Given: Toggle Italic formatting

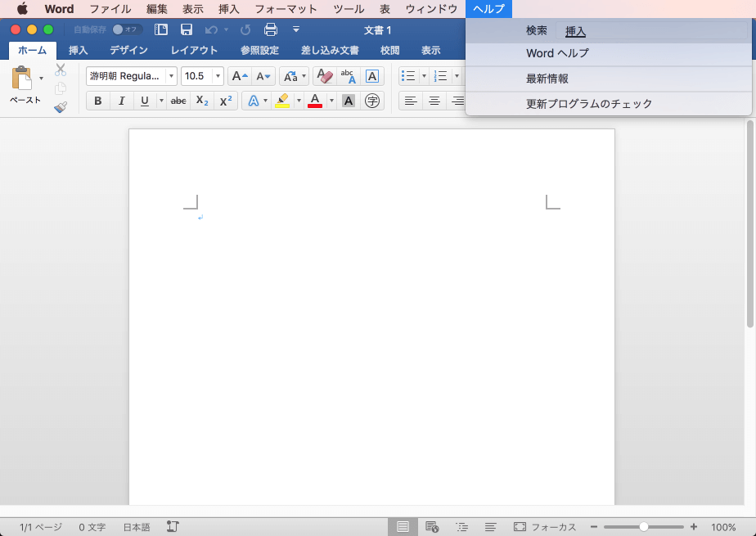Looking at the screenshot, I should (121, 101).
